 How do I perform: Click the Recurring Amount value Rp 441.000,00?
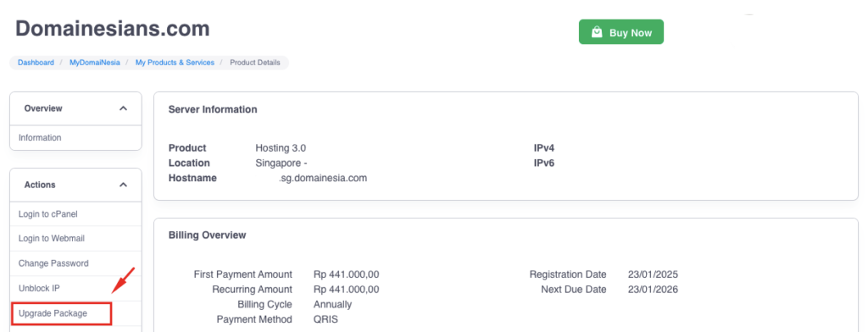tap(346, 290)
